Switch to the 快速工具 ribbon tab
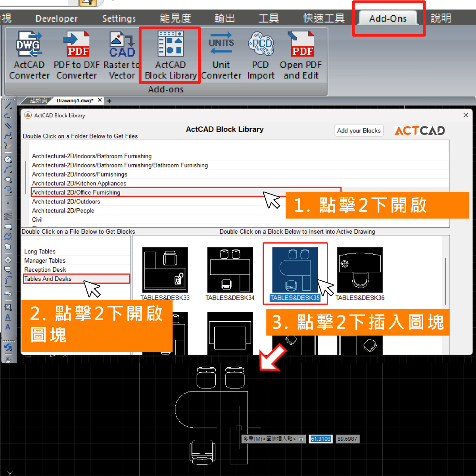 coord(324,19)
